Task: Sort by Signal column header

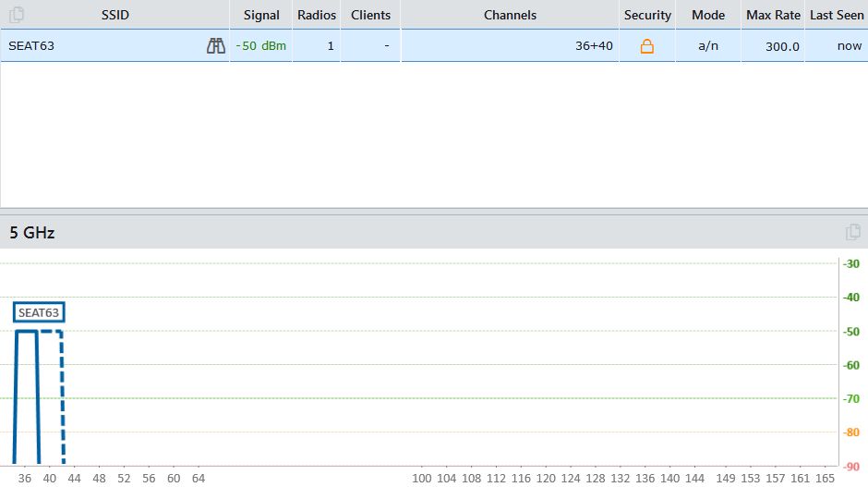Action: [x=261, y=15]
